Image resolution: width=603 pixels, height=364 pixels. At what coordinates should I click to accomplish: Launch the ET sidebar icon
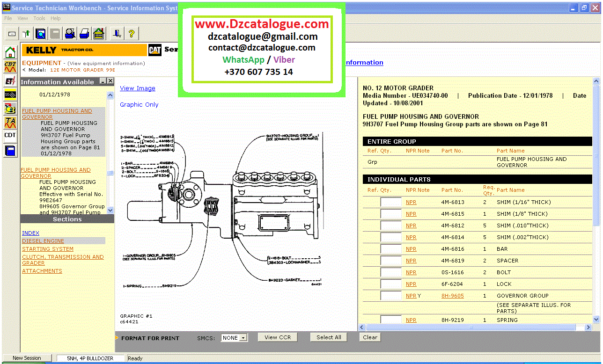pyautogui.click(x=10, y=80)
